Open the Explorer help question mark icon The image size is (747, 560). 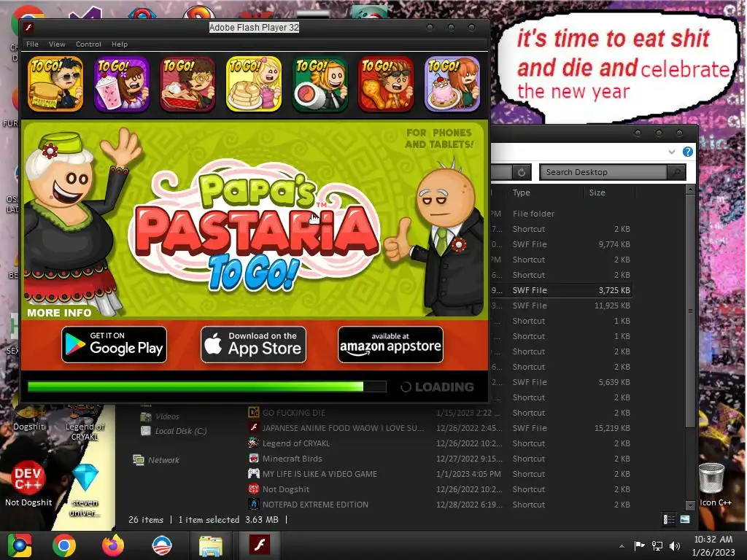coord(687,152)
